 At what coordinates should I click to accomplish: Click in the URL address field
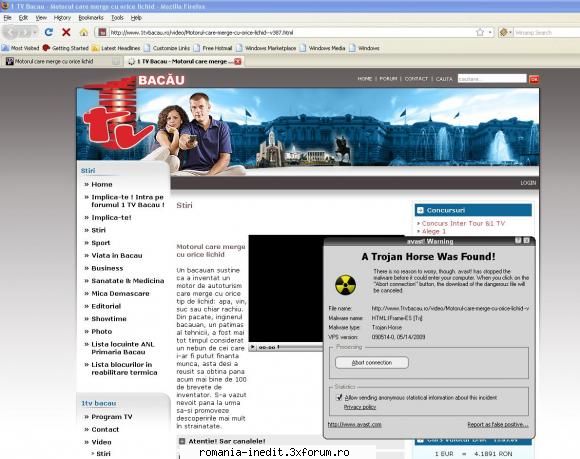tap(290, 33)
